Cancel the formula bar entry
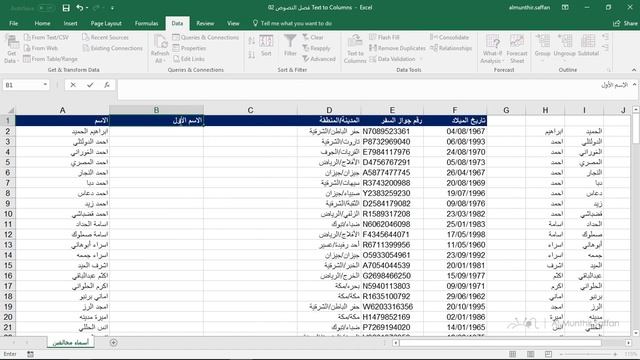This screenshot has width=640, height=360. 73,85
